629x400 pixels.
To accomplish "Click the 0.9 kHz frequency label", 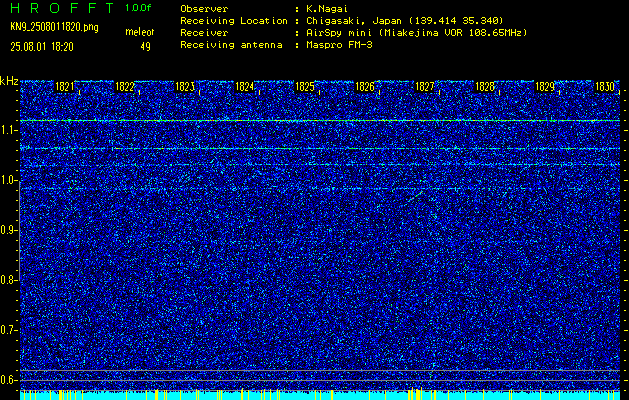I will tap(9, 230).
